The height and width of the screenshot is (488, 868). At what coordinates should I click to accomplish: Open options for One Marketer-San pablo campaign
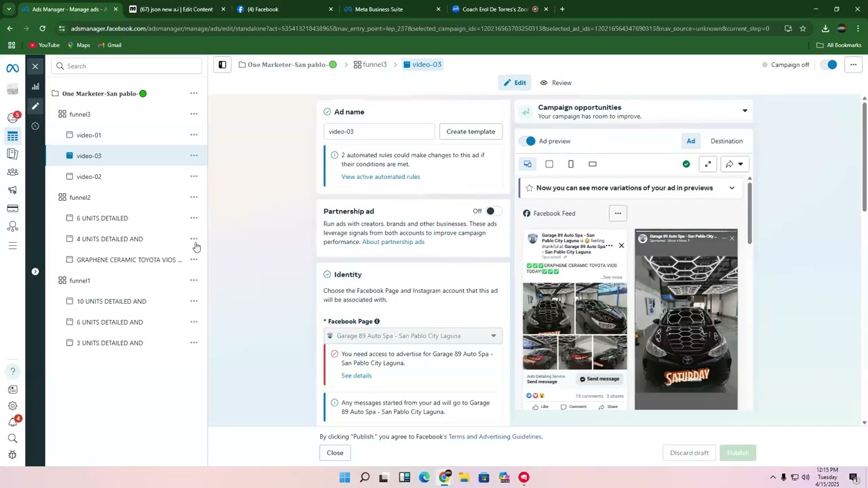point(194,94)
